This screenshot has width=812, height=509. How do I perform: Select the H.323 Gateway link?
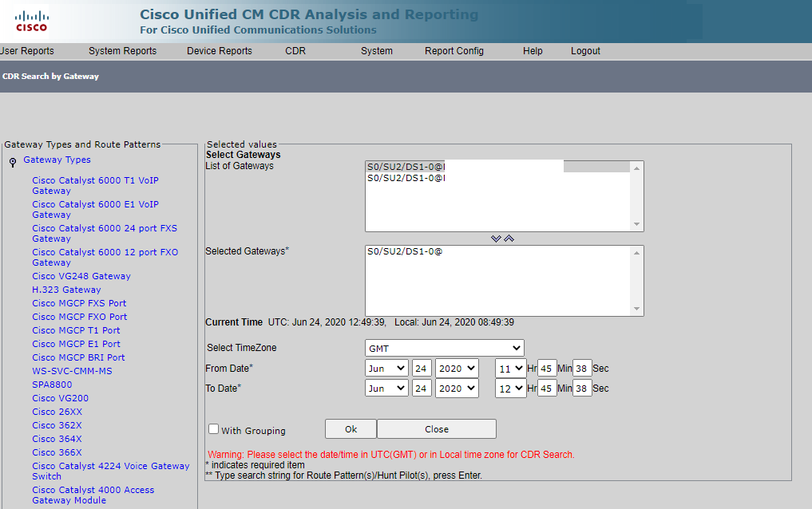[x=66, y=290]
